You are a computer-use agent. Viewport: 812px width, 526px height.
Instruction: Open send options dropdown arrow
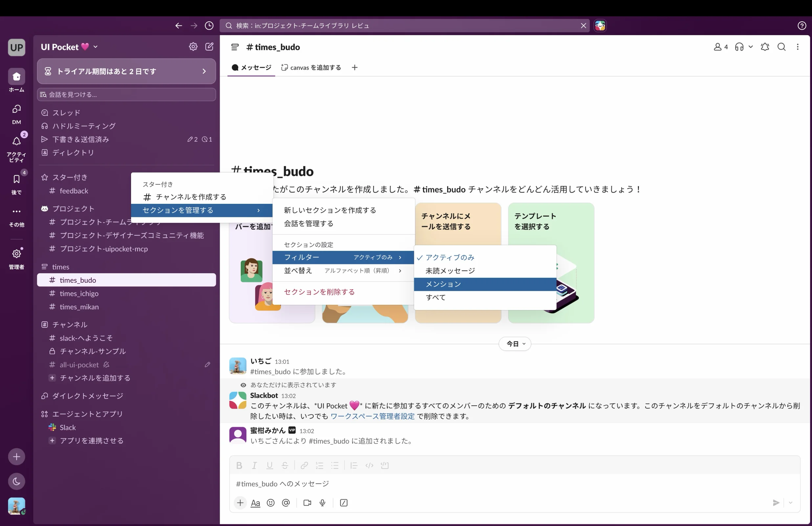tap(791, 503)
